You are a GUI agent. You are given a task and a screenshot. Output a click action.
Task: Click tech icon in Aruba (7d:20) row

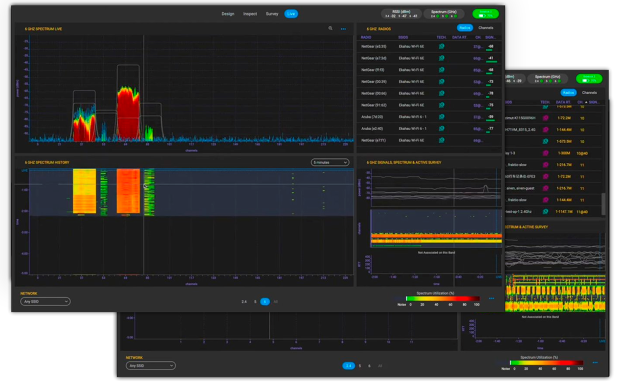[442, 117]
